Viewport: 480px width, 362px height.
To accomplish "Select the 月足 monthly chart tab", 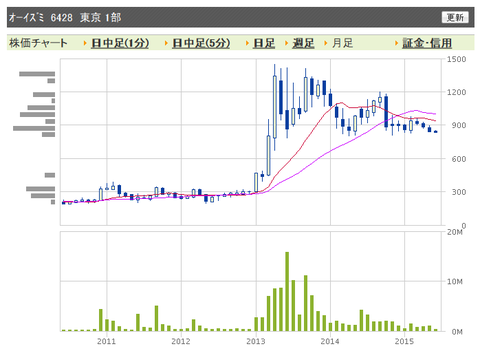I will click(x=342, y=43).
